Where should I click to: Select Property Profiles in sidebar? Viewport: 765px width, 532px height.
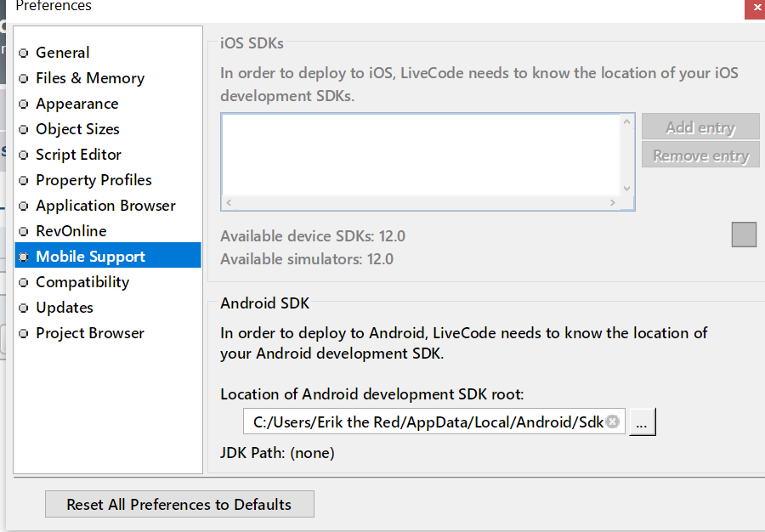(93, 180)
